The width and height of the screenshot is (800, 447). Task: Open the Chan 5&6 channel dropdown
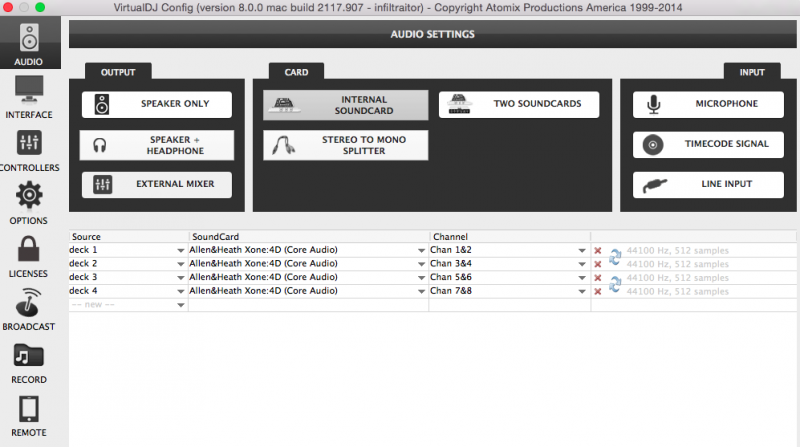(x=582, y=278)
